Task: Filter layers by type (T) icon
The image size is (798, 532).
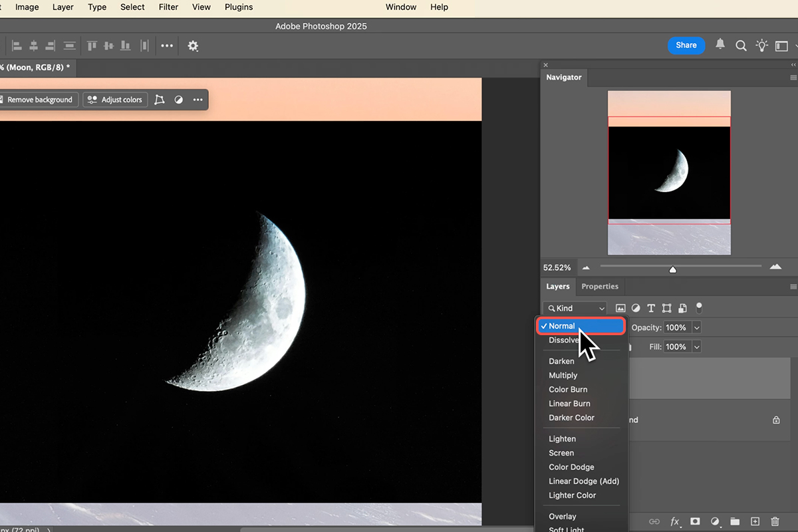Action: click(651, 309)
